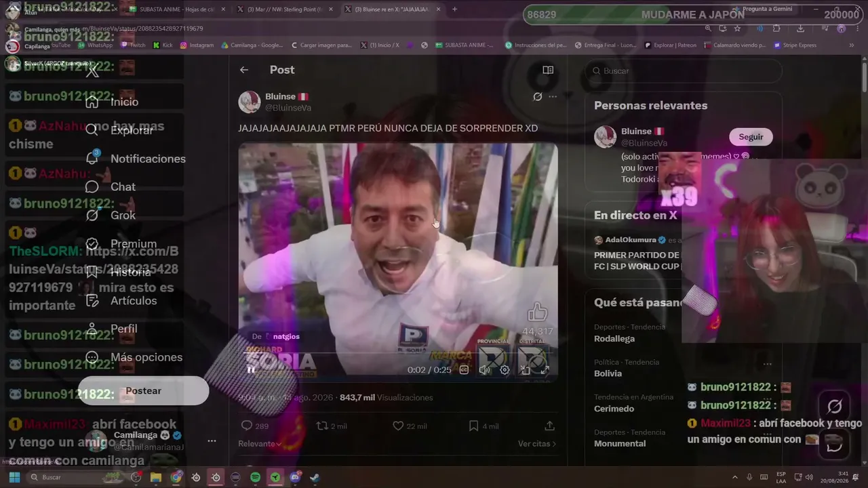Viewport: 868px width, 488px height.
Task: Open Explorar in the X sidebar
Action: tap(120, 130)
